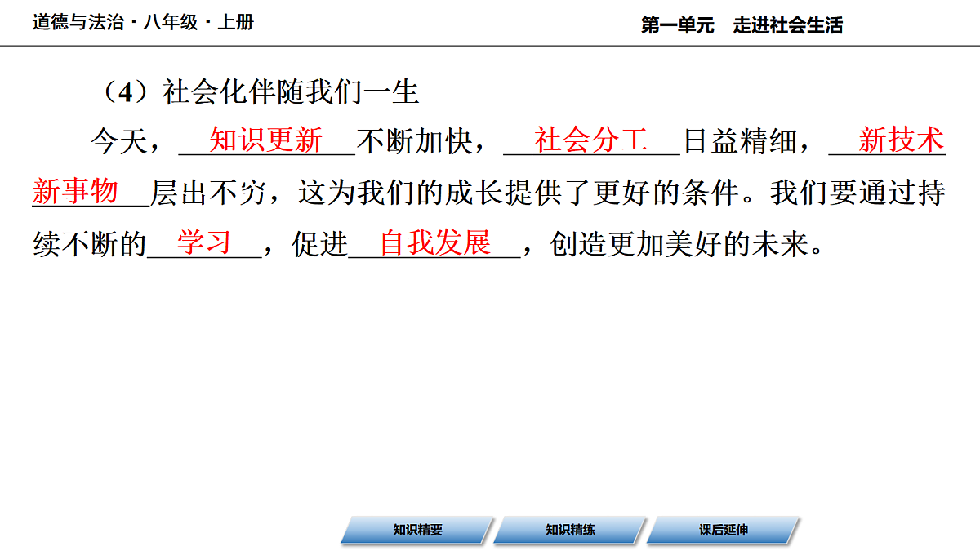980x551 pixels.
Task: Select the unit title 第一单元 走进社会生活
Action: pos(742,25)
